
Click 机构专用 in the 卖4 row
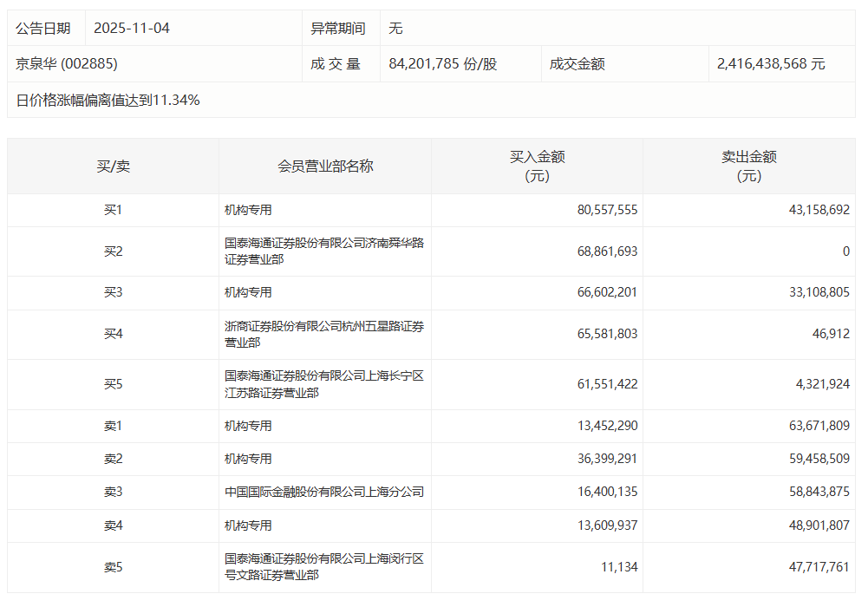coord(248,525)
